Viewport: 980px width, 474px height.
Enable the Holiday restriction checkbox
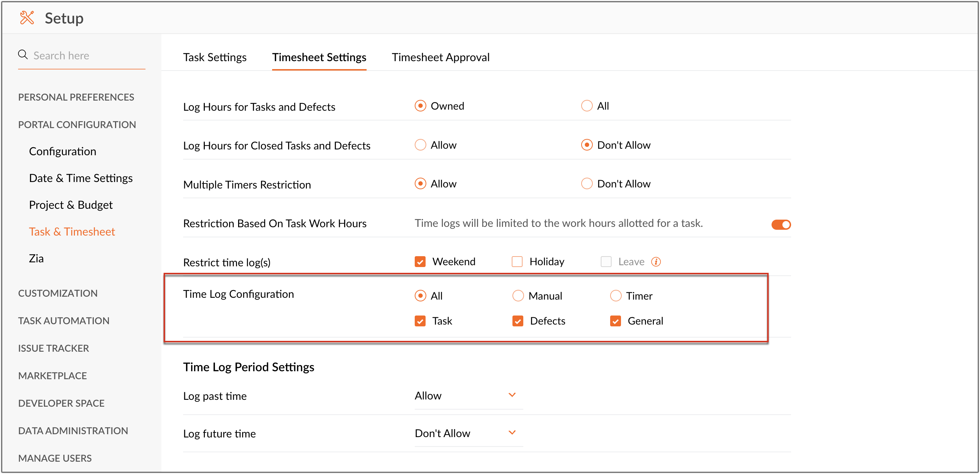coord(517,262)
